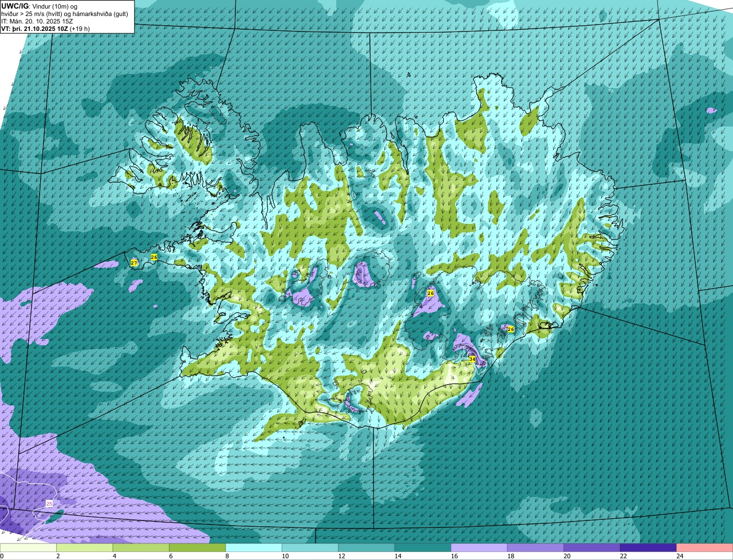Click the yellow 27 gust marker
The height and width of the screenshot is (560, 733).
click(x=134, y=263)
